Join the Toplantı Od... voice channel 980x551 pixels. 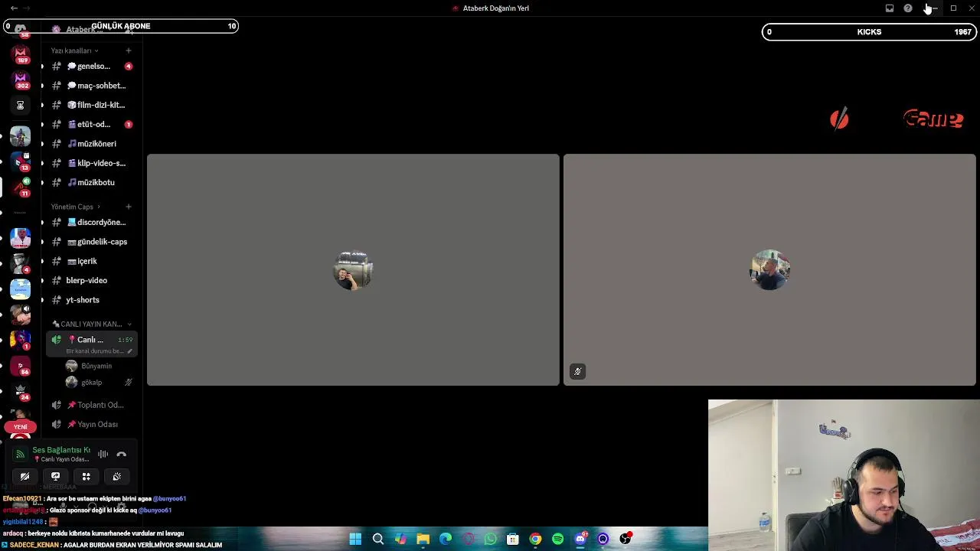pyautogui.click(x=92, y=405)
